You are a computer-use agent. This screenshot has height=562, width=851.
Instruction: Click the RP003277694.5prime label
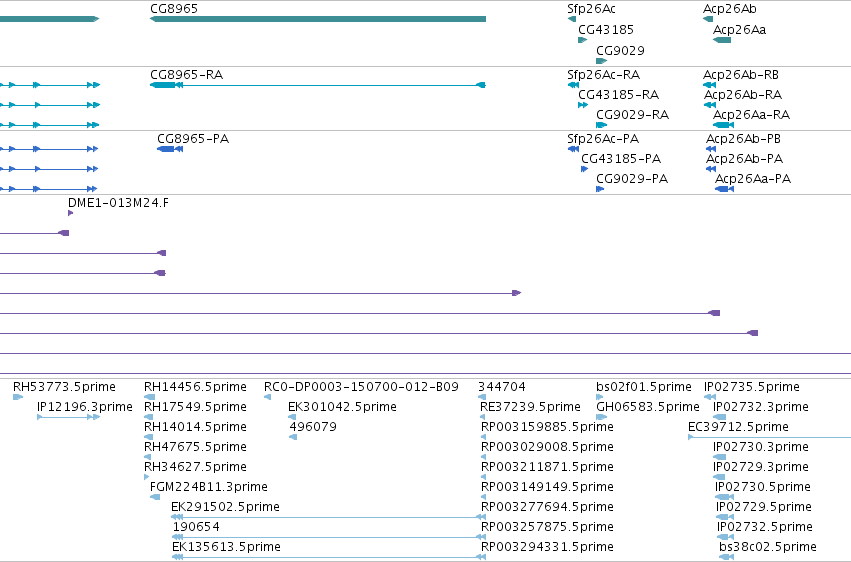click(x=547, y=506)
